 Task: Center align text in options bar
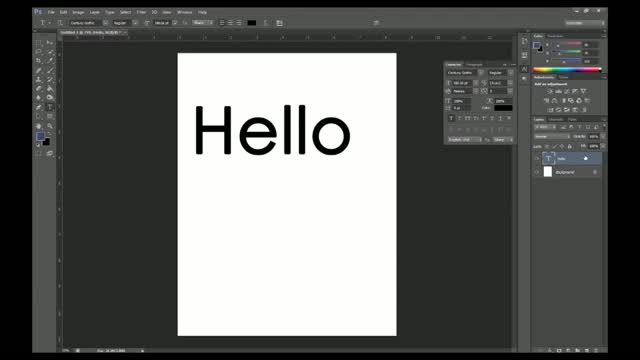(x=230, y=23)
